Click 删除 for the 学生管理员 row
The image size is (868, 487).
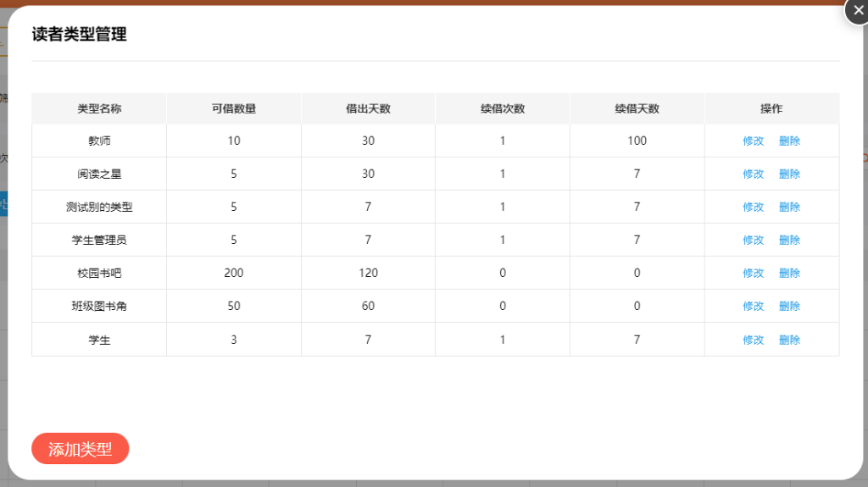789,241
